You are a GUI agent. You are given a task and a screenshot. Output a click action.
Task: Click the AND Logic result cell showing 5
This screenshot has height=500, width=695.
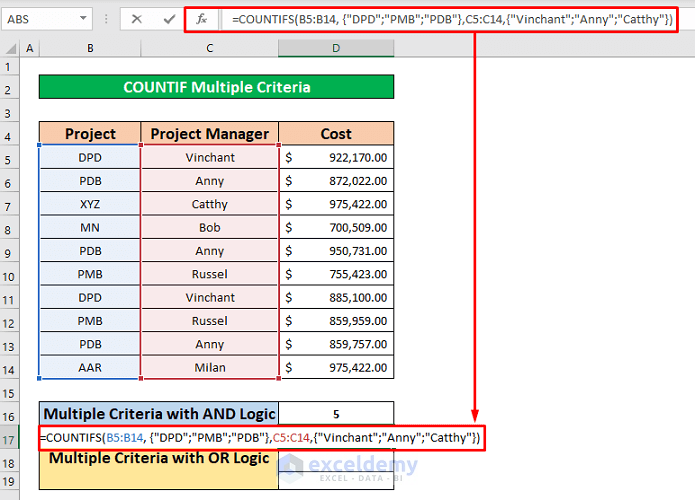click(336, 414)
